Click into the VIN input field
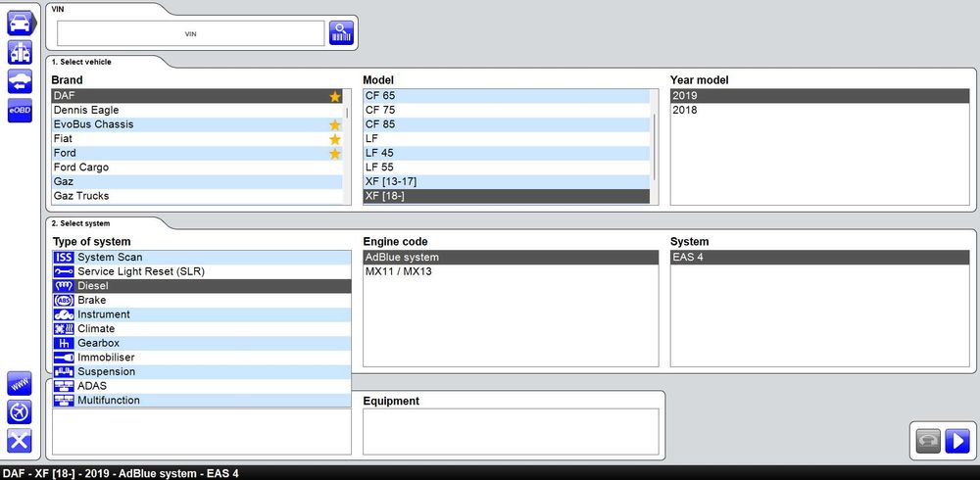Screen dimensions: 980x480 tap(191, 33)
